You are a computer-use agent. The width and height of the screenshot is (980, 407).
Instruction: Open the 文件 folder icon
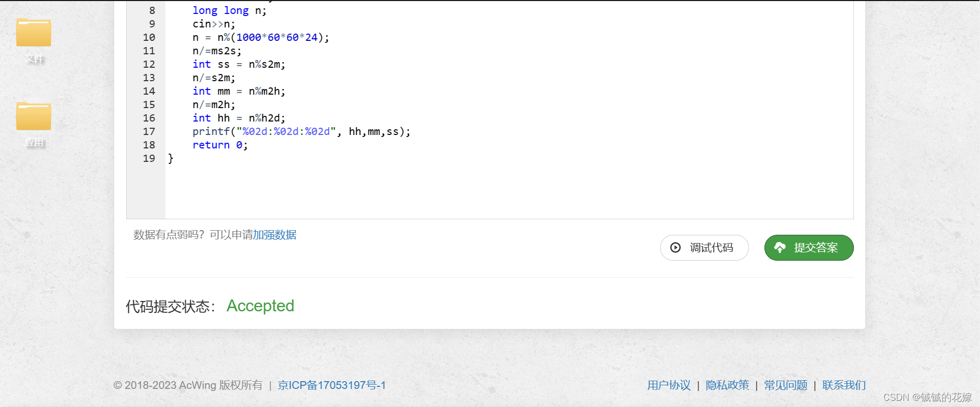(x=34, y=33)
